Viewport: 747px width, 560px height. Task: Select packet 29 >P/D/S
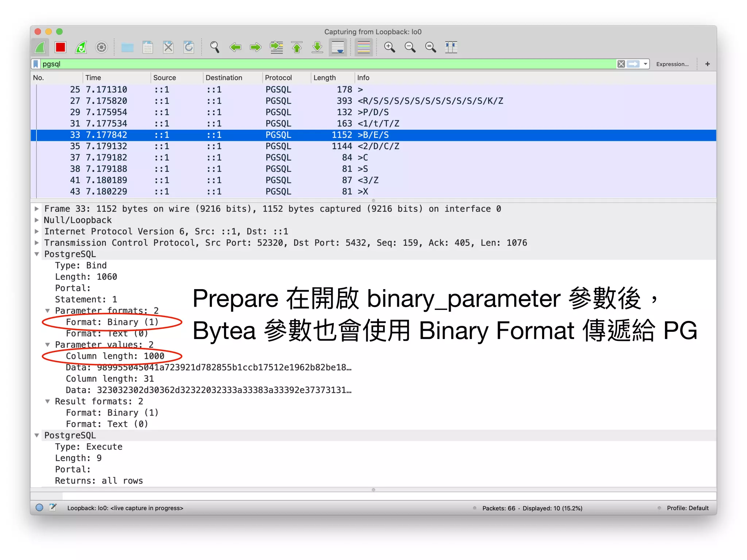[x=373, y=112]
